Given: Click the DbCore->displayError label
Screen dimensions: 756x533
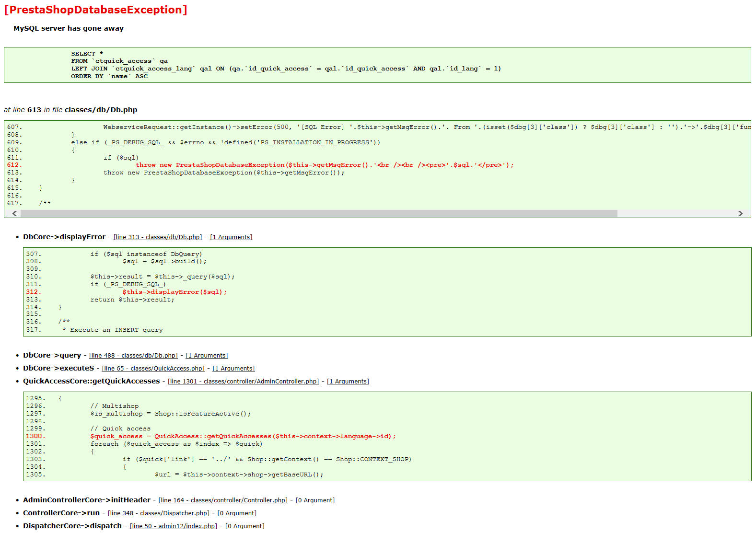Looking at the screenshot, I should pyautogui.click(x=64, y=237).
